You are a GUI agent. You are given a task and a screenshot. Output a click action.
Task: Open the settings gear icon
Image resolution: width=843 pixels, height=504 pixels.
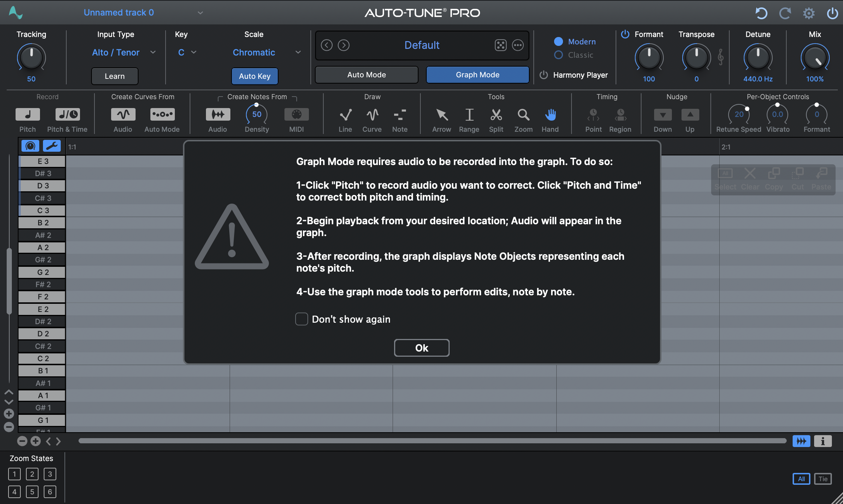(809, 13)
